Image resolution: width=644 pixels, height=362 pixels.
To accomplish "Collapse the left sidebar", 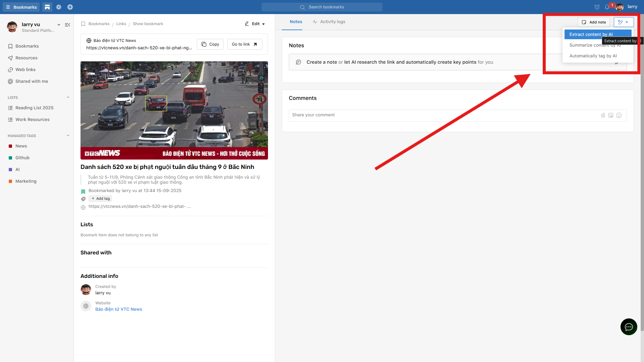I will [x=67, y=25].
